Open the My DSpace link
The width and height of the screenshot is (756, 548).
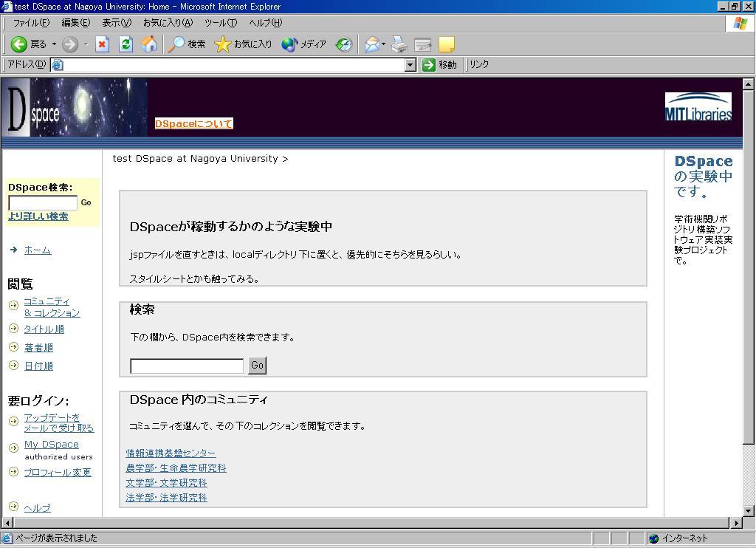click(x=52, y=445)
